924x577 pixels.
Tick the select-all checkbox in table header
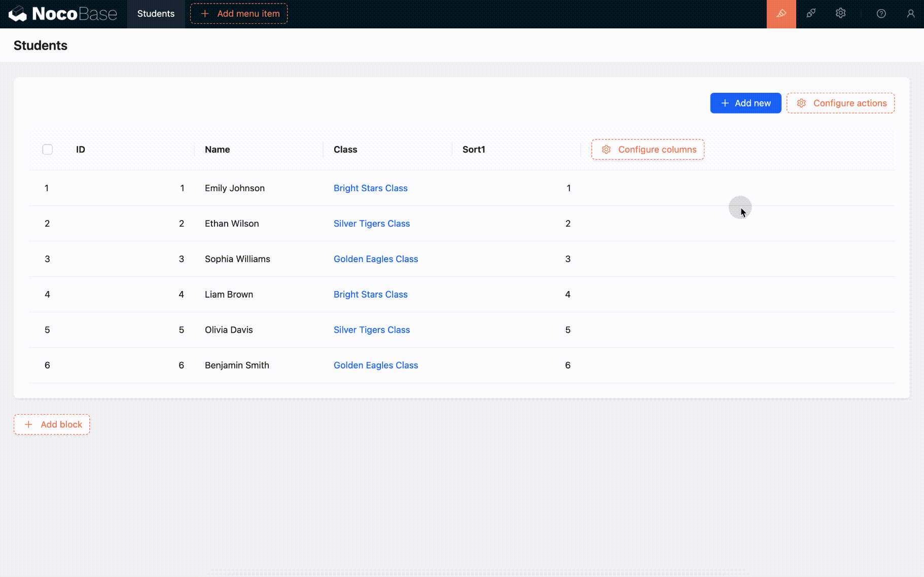[48, 150]
